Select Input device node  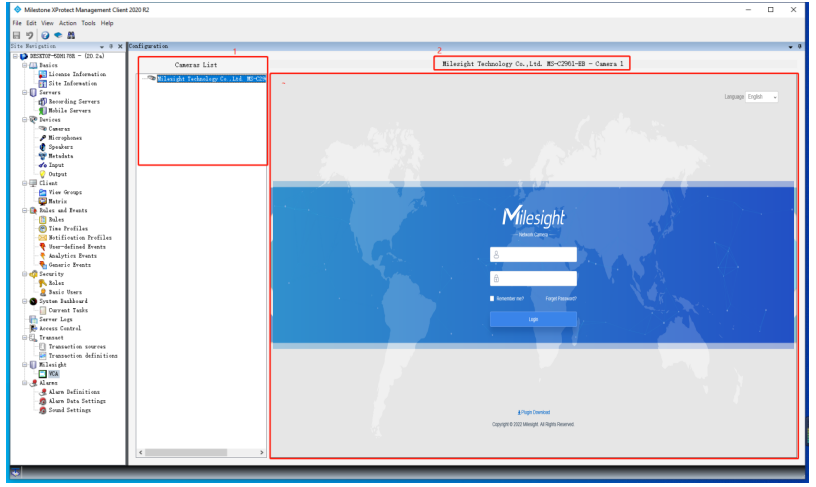(56, 165)
